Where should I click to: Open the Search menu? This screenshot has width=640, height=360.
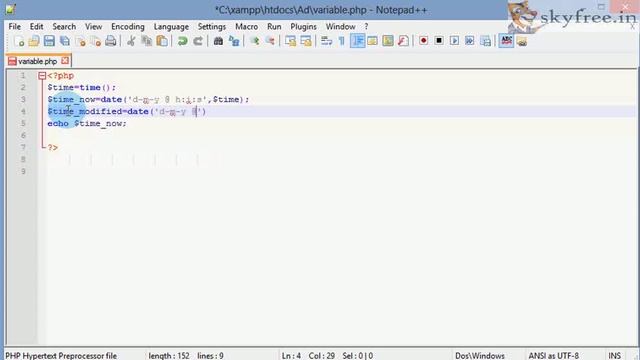pyautogui.click(x=64, y=27)
